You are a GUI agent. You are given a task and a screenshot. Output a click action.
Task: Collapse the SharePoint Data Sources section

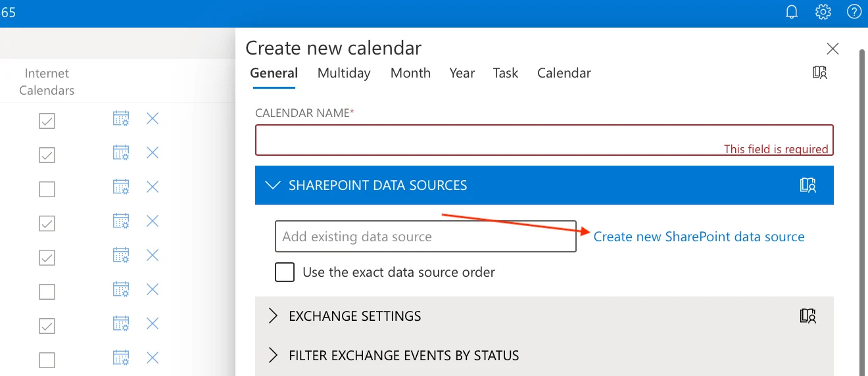tap(272, 185)
